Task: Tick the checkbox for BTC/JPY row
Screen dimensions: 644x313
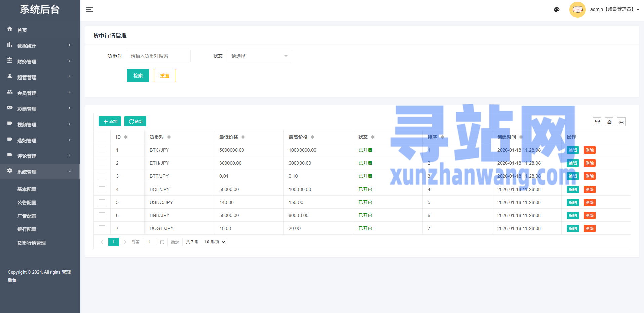Action: coord(102,150)
